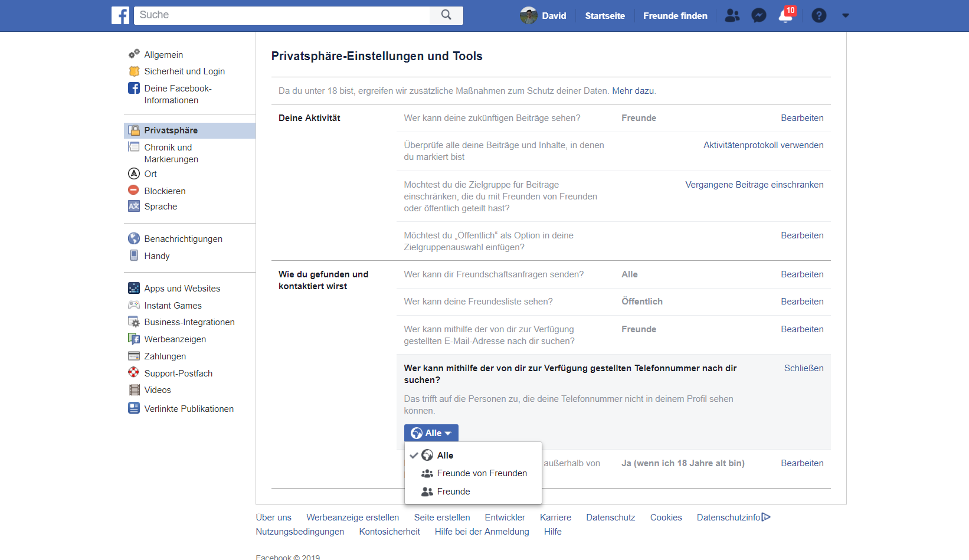The image size is (969, 560).
Task: Click the Allgemein gear icon
Action: tap(134, 54)
